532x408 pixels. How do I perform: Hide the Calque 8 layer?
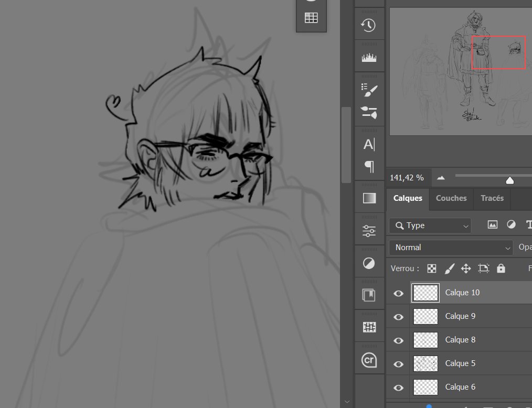[398, 340]
